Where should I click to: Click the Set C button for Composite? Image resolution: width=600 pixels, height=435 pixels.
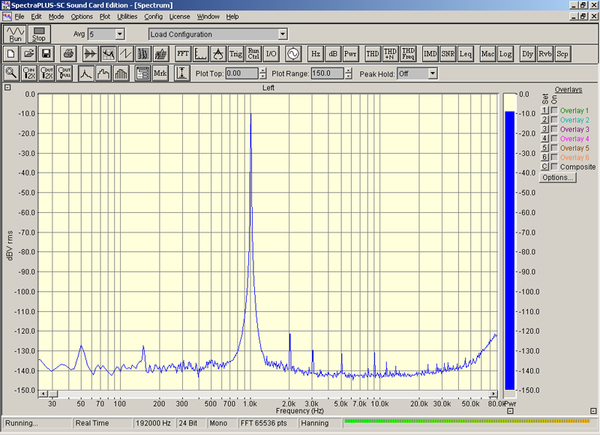(545, 166)
